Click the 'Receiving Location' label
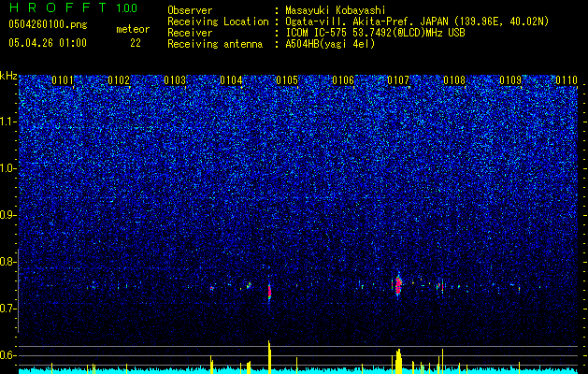 click(218, 22)
